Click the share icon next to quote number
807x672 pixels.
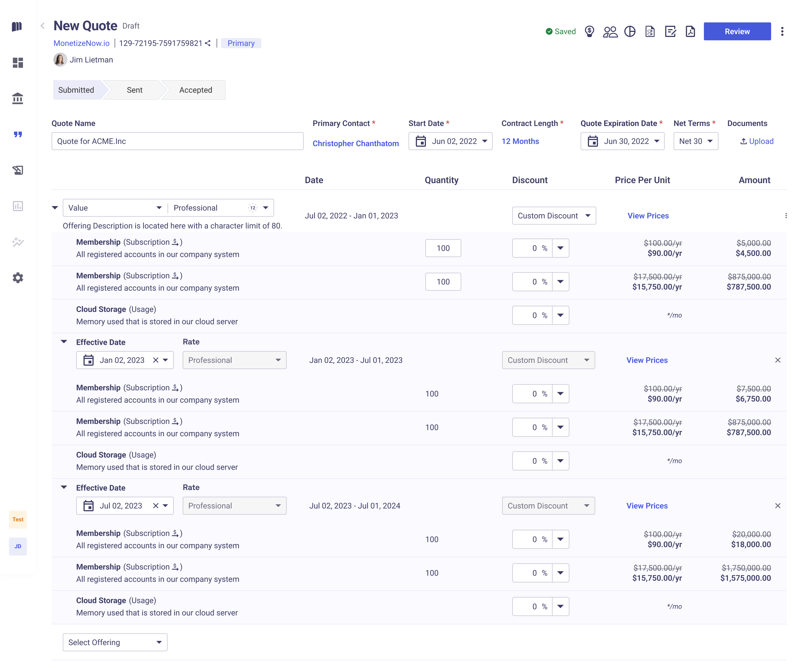(208, 43)
